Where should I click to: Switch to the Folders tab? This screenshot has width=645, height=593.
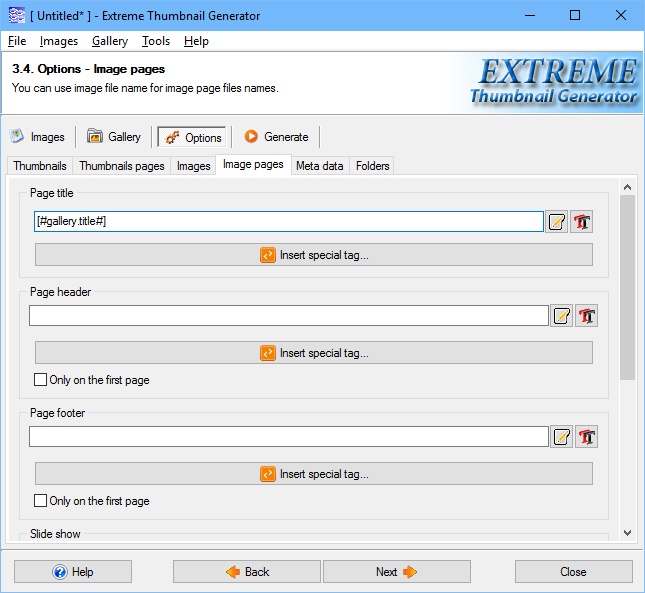[x=373, y=166]
